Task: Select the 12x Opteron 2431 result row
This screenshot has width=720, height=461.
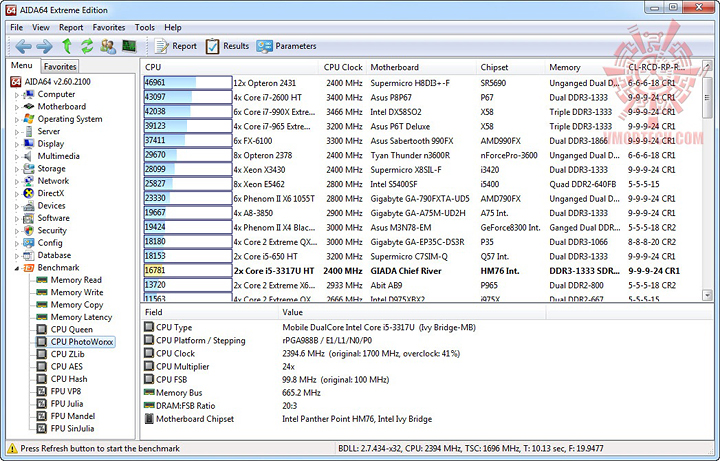Action: (x=422, y=83)
